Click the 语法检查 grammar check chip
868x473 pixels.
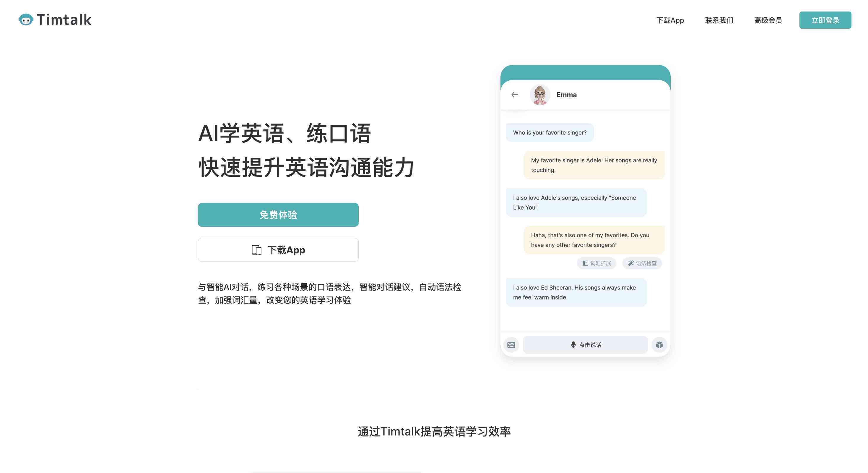click(642, 263)
